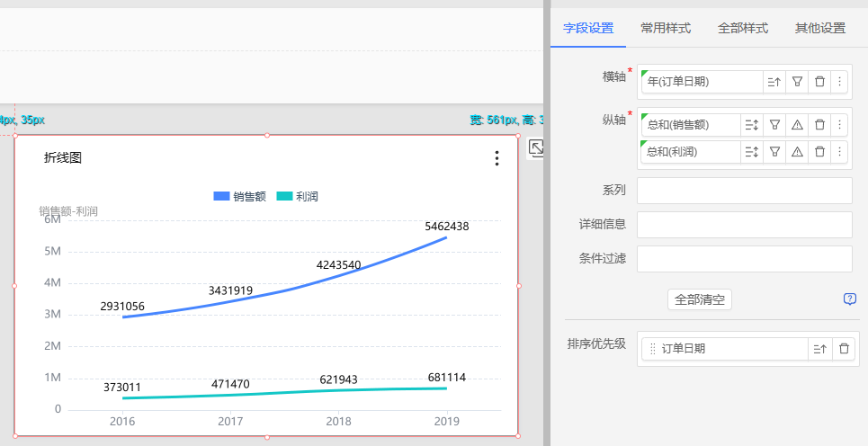Click filter icon on 总和(销售额) field
The width and height of the screenshot is (868, 446).
[x=774, y=125]
